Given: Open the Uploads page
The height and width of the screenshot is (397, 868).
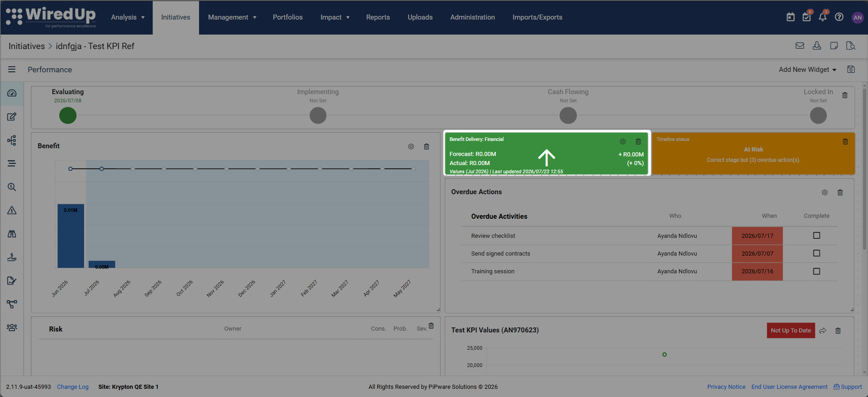Looking at the screenshot, I should (420, 17).
